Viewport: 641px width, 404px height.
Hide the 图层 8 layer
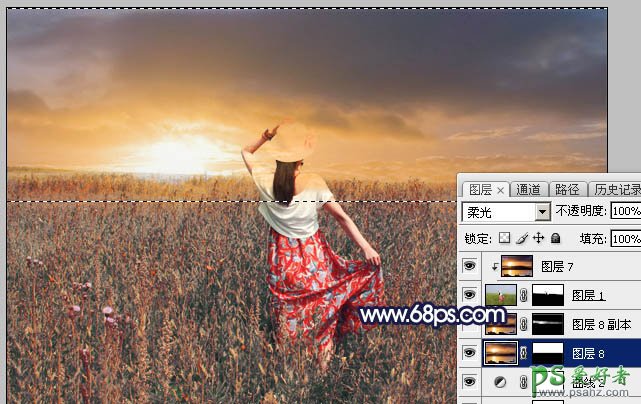[x=470, y=353]
